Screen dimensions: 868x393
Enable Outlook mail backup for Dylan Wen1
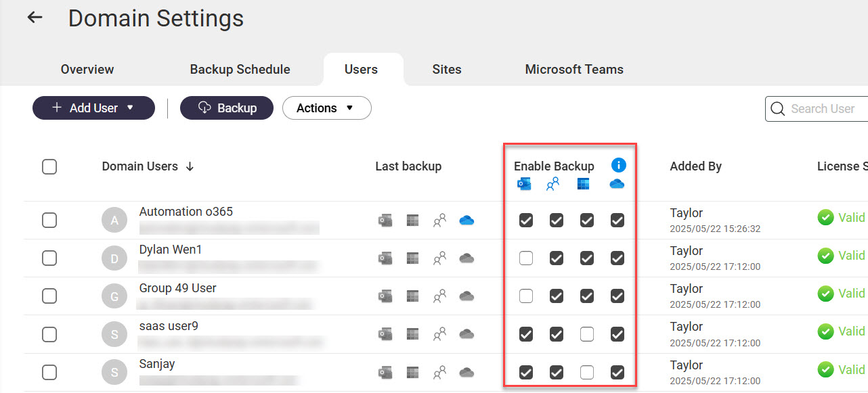(526, 258)
